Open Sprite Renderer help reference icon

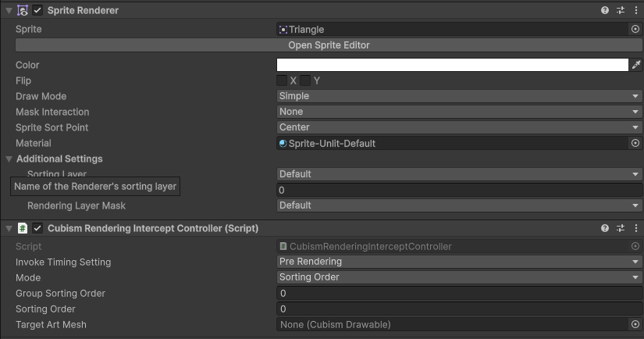coord(605,10)
